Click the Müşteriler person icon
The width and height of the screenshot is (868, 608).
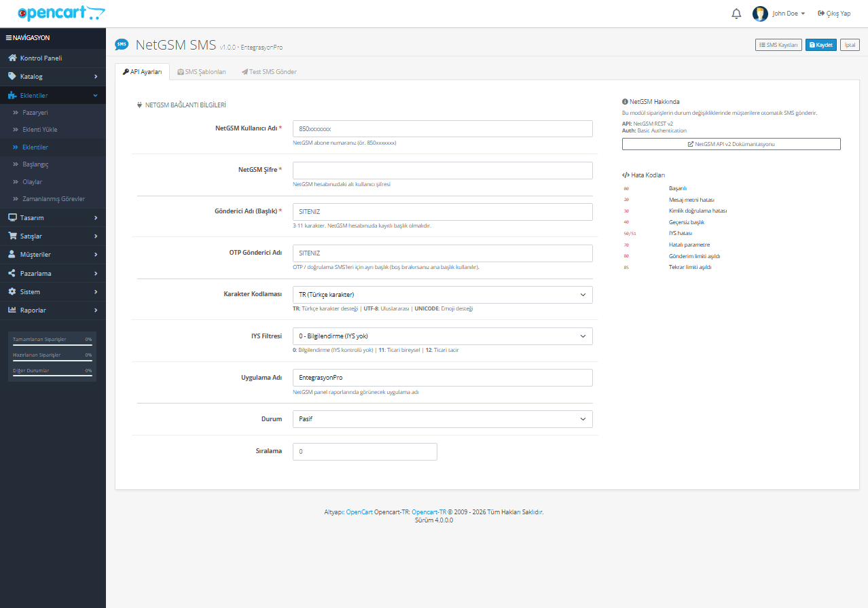(12, 254)
